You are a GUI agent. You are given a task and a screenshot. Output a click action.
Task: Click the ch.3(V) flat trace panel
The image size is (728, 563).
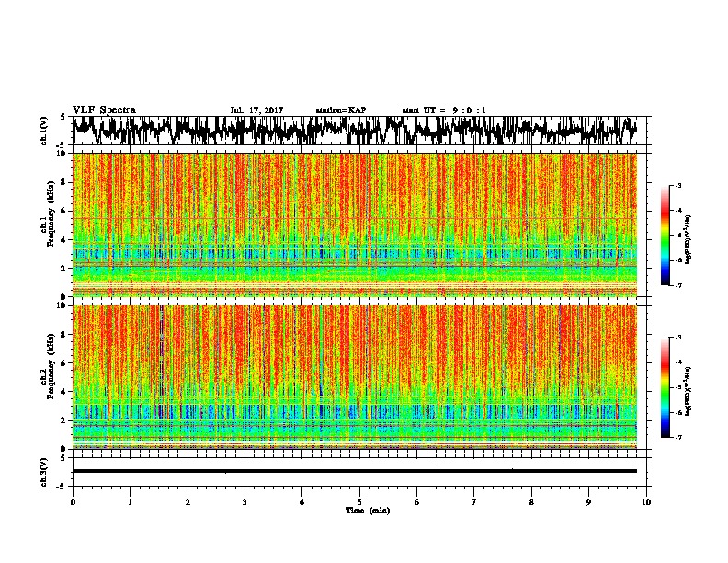[x=359, y=472]
